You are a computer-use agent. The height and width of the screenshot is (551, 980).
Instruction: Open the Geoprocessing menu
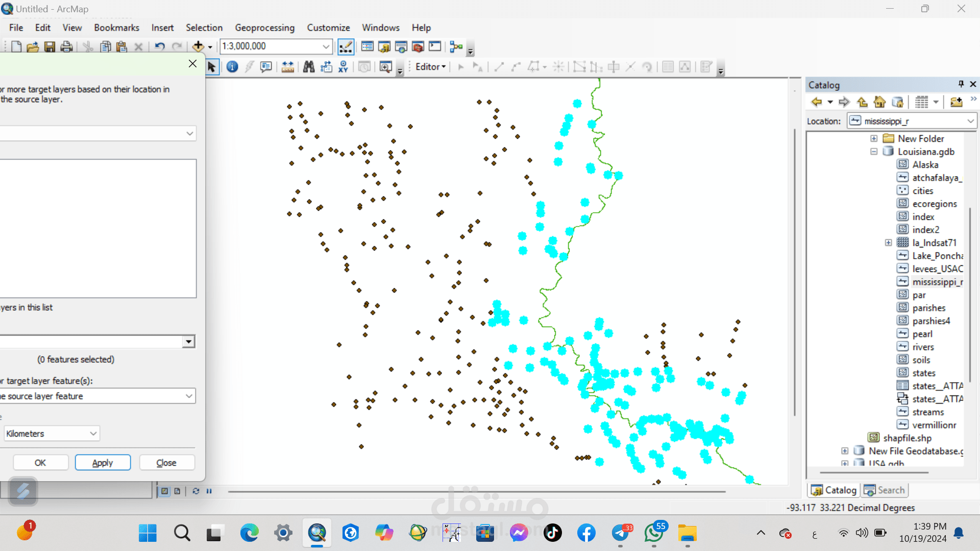tap(264, 28)
